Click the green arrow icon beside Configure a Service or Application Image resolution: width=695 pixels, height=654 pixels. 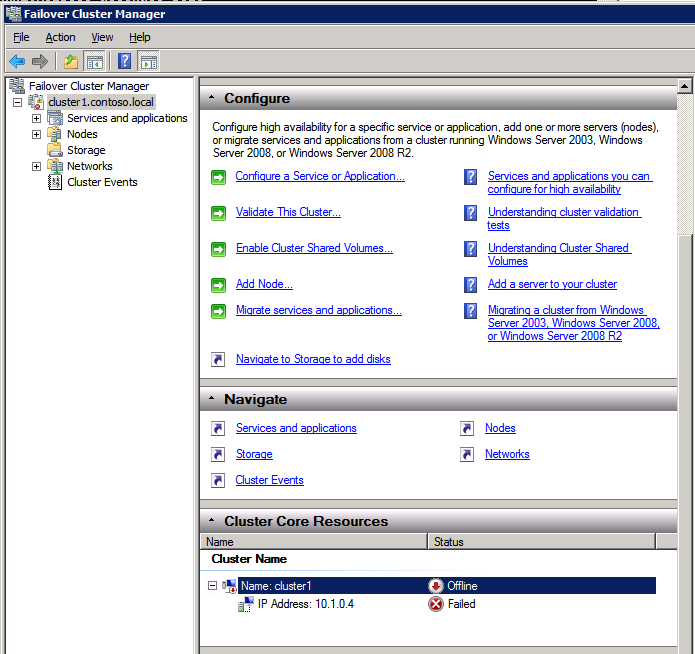tap(218, 177)
